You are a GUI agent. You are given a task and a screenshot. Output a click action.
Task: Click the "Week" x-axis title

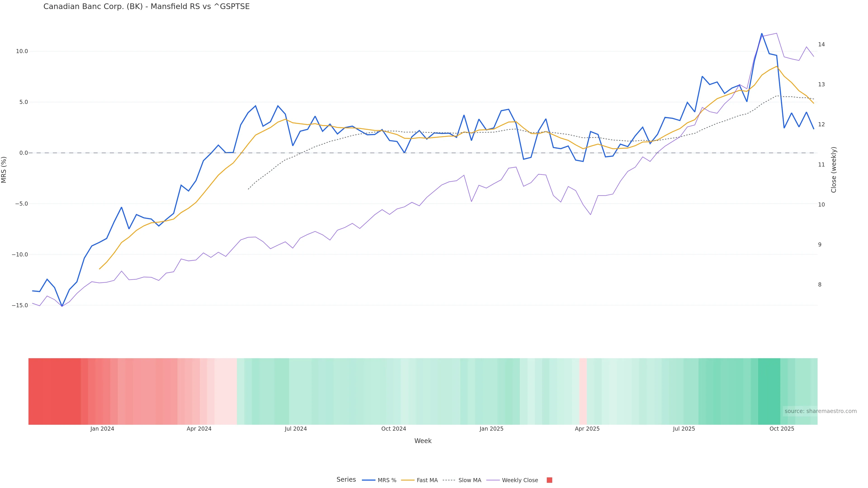pos(423,441)
